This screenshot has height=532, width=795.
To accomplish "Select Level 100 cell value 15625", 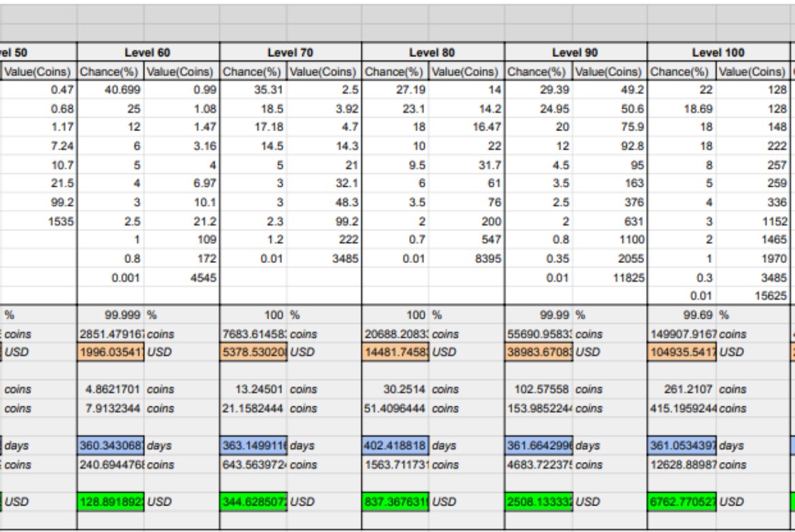I will (x=753, y=296).
